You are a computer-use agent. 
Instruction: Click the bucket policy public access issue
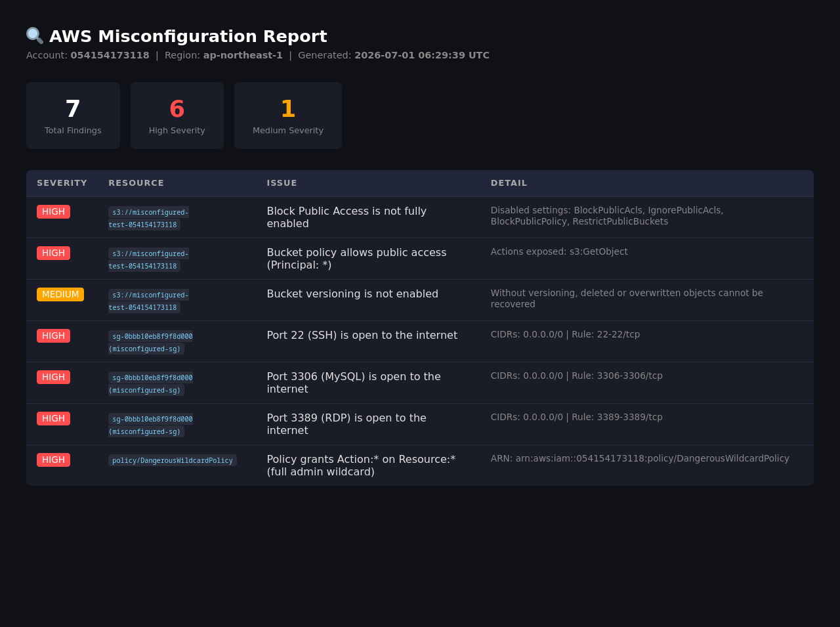click(x=356, y=259)
